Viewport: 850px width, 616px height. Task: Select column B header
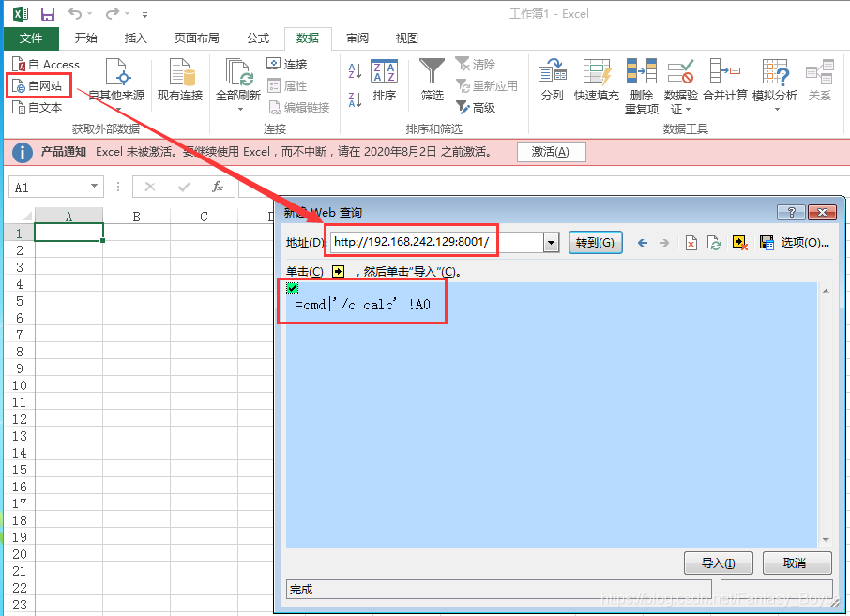point(137,217)
